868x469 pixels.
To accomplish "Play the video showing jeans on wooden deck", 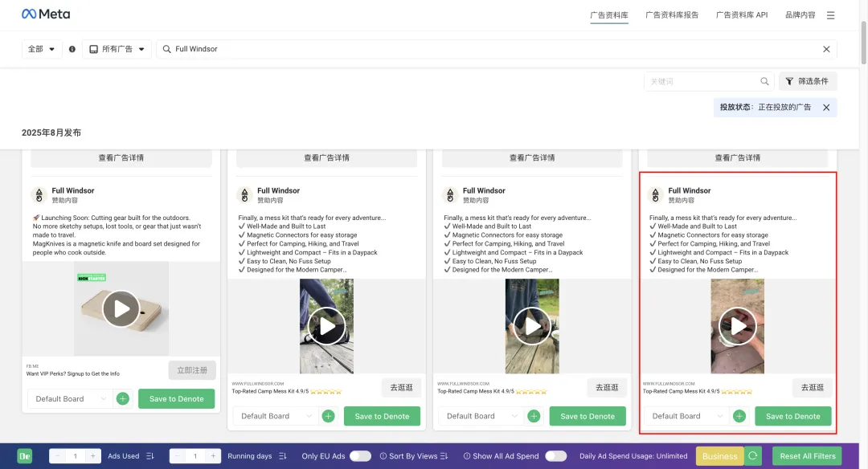I will click(x=326, y=326).
